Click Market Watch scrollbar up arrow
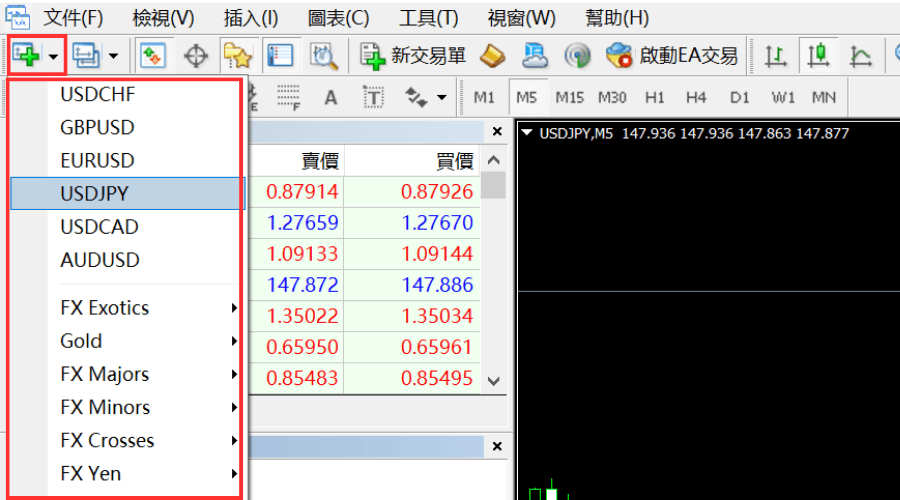The height and width of the screenshot is (500, 900). coord(494,160)
